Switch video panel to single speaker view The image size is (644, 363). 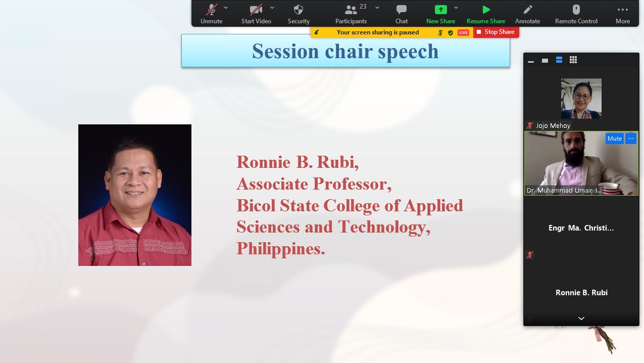coord(545,60)
